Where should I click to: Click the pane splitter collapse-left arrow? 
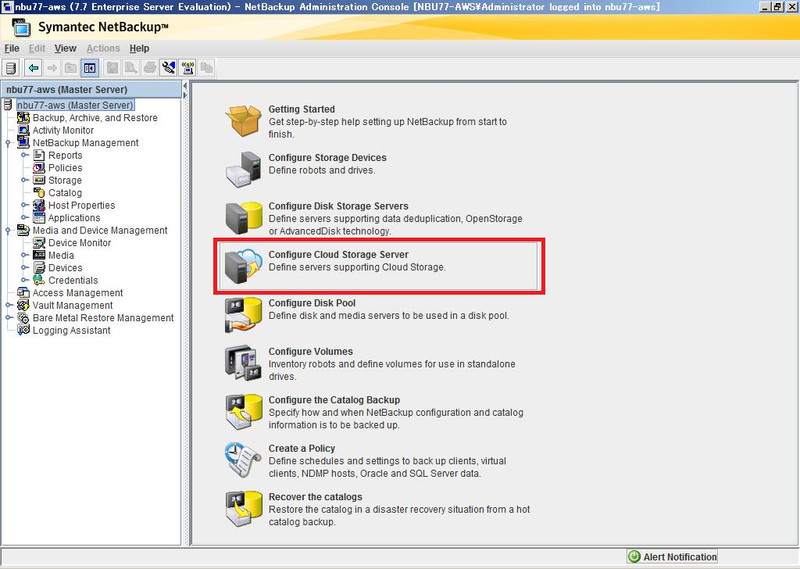point(185,86)
